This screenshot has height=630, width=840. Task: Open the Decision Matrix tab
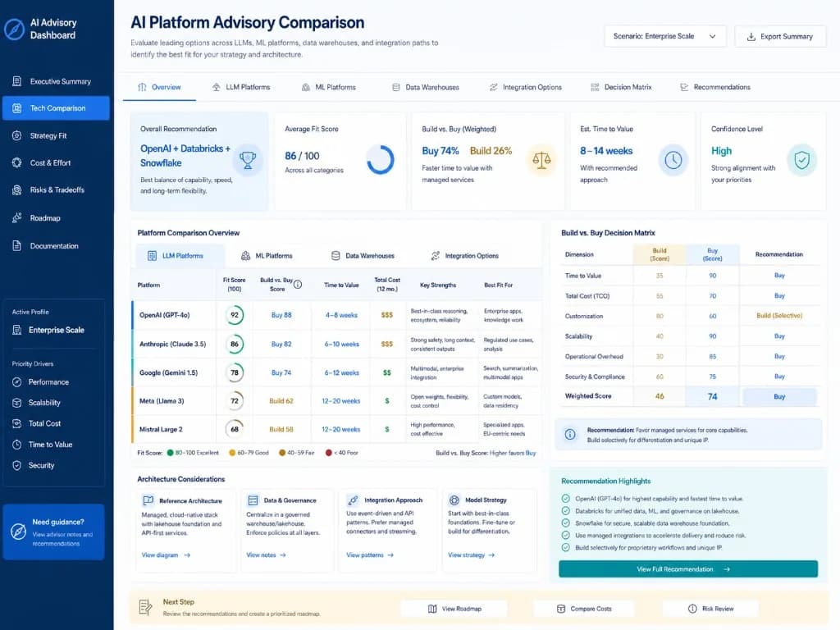622,87
